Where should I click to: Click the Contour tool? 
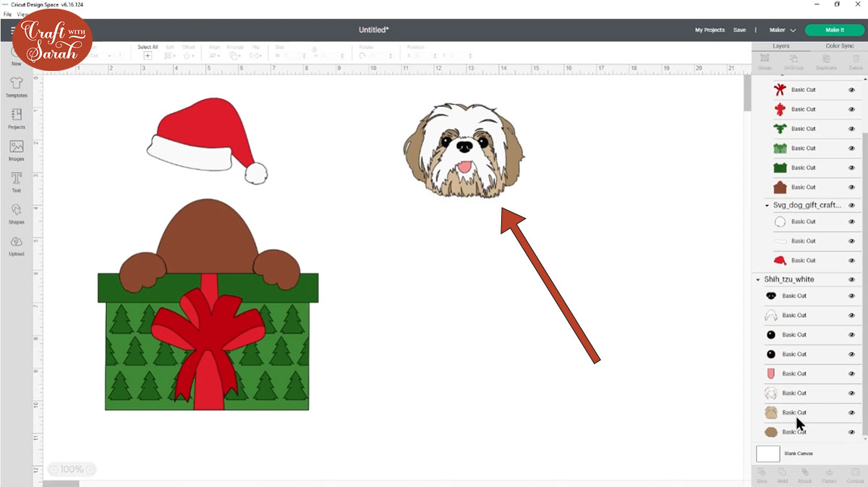[x=854, y=475]
